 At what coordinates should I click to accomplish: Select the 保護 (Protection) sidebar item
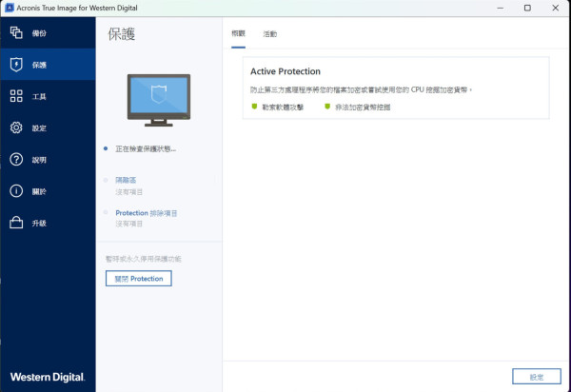coord(48,65)
